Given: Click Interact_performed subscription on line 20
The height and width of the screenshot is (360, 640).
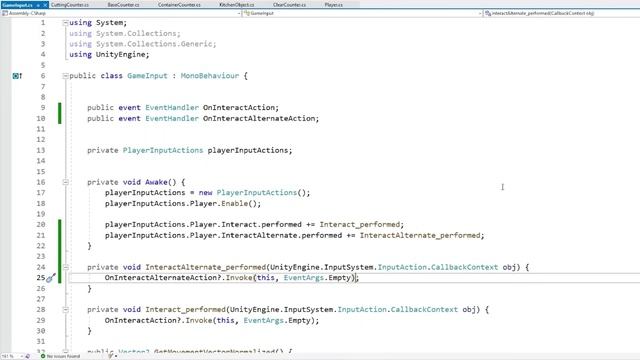Looking at the screenshot, I should [360, 224].
